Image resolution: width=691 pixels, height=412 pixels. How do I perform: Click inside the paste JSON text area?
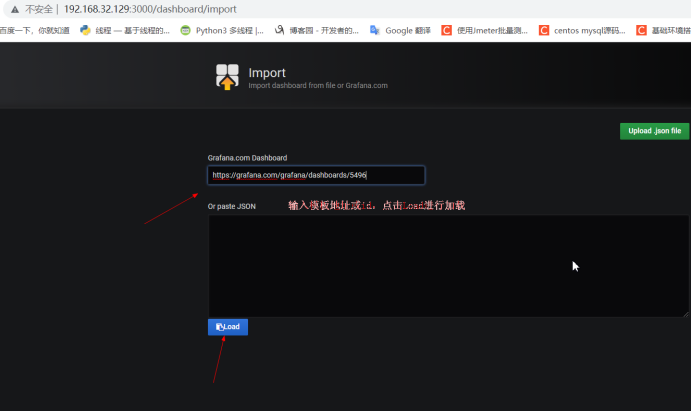coord(448,266)
